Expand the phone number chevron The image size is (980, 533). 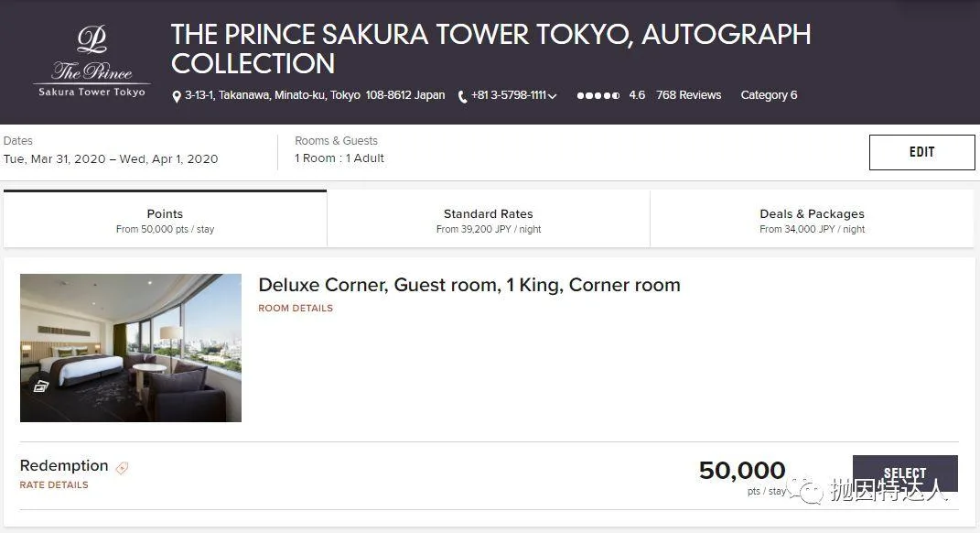553,96
